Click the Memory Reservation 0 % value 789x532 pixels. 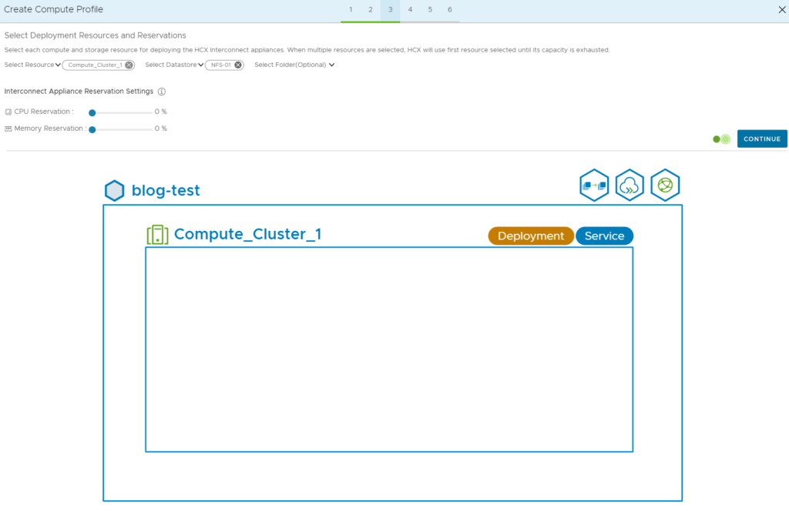pyautogui.click(x=160, y=129)
